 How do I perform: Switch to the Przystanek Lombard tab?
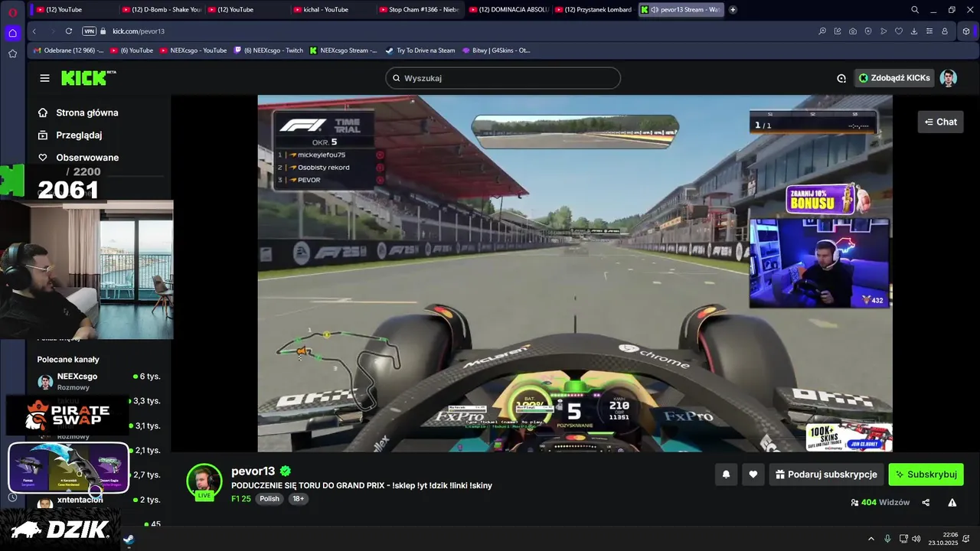click(594, 9)
